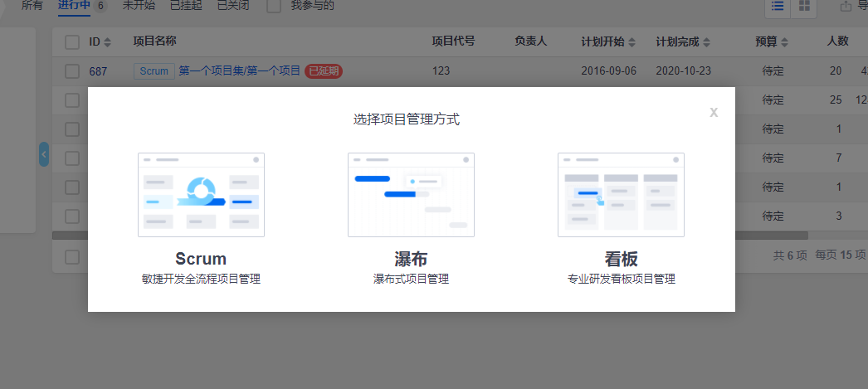Choose the 看板 kanban illustration card
868x389 pixels.
tap(621, 195)
